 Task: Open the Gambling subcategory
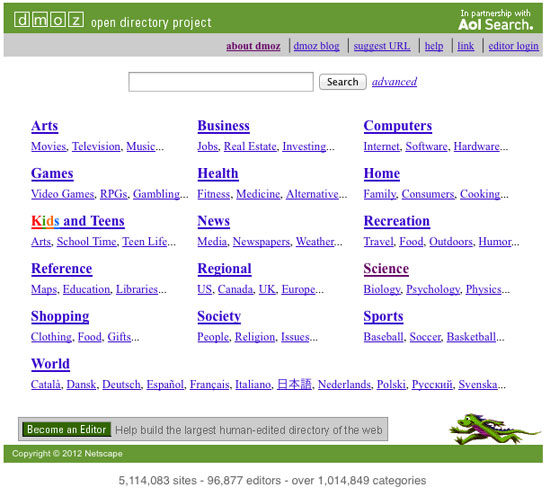pyautogui.click(x=156, y=194)
